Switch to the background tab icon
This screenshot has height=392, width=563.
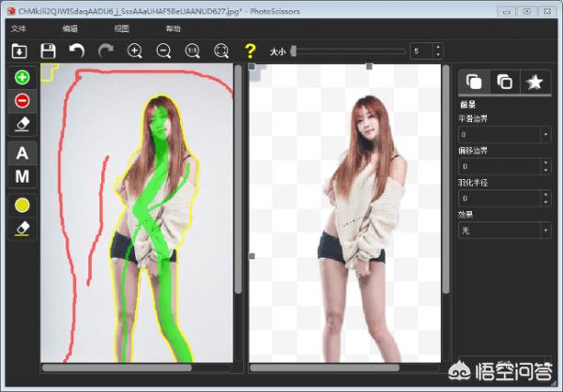[505, 83]
